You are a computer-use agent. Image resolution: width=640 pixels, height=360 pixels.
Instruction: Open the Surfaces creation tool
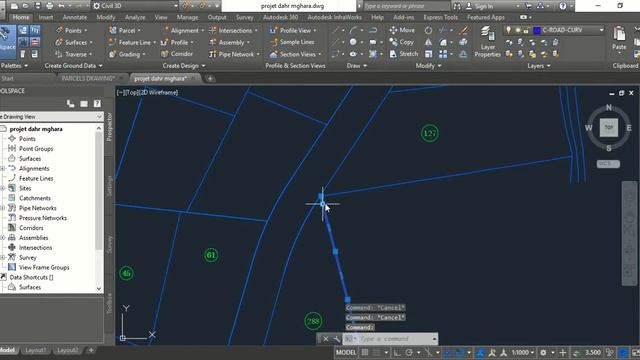(x=74, y=42)
